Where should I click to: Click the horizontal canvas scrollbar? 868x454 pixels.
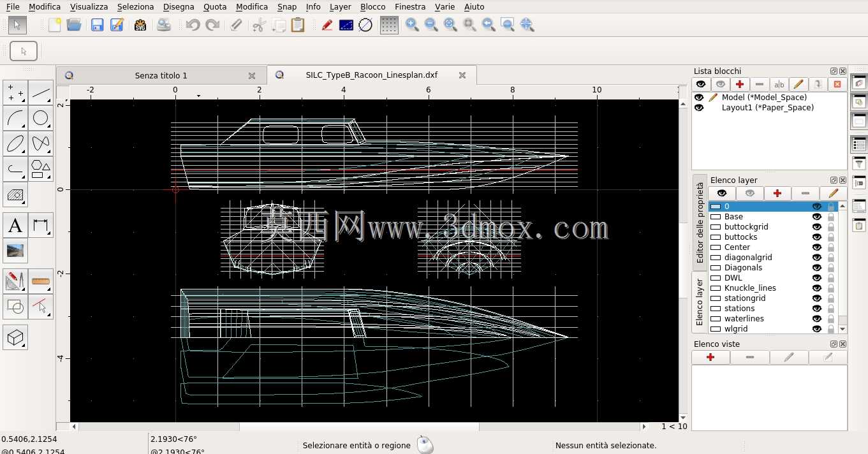[x=359, y=427]
